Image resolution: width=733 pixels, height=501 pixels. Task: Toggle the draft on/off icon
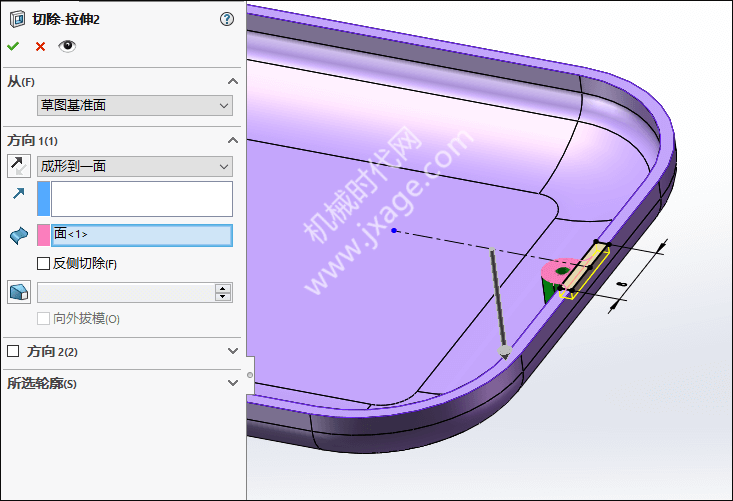click(x=19, y=292)
